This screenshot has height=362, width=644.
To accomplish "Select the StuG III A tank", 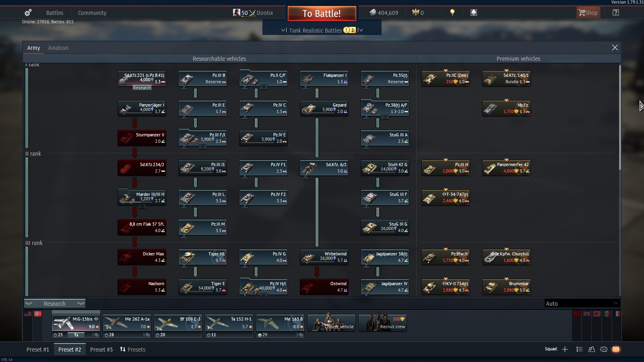I will pyautogui.click(x=385, y=138).
